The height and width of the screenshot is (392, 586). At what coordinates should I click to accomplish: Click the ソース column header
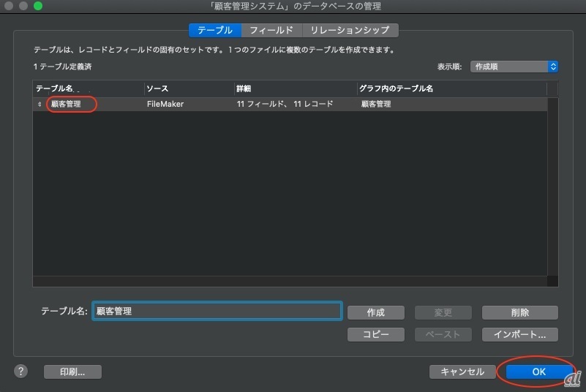coord(188,88)
